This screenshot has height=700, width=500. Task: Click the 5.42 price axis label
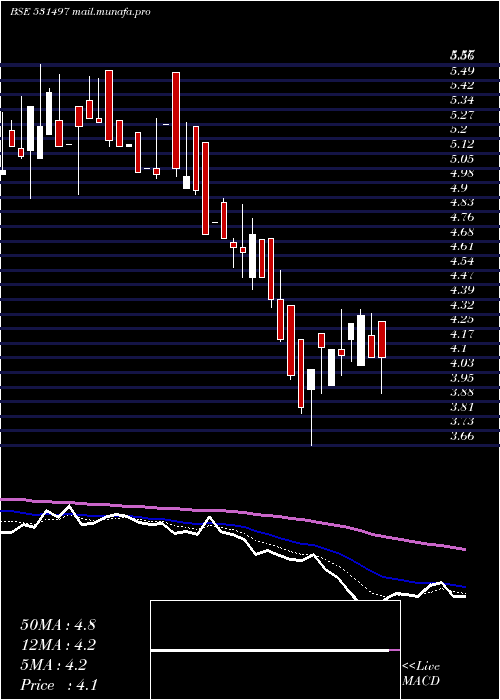click(462, 85)
